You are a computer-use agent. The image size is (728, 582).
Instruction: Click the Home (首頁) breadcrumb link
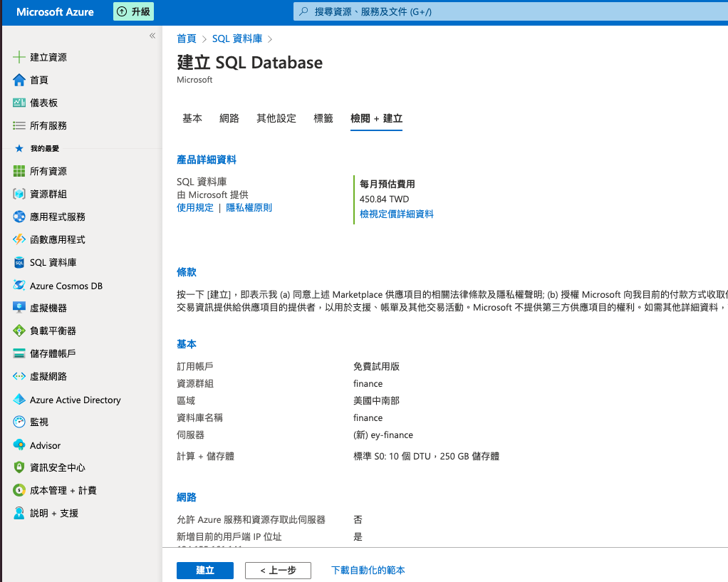pyautogui.click(x=187, y=38)
